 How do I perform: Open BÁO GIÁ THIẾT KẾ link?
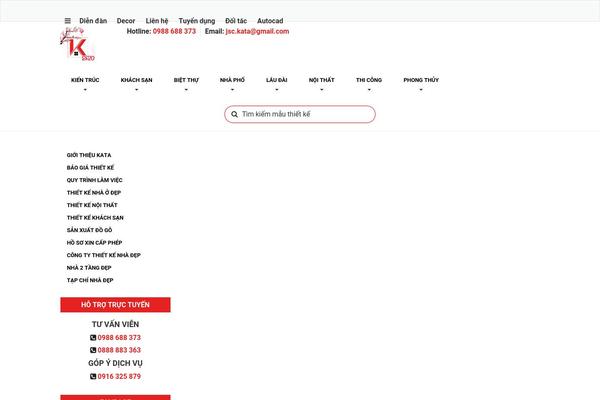pos(90,168)
